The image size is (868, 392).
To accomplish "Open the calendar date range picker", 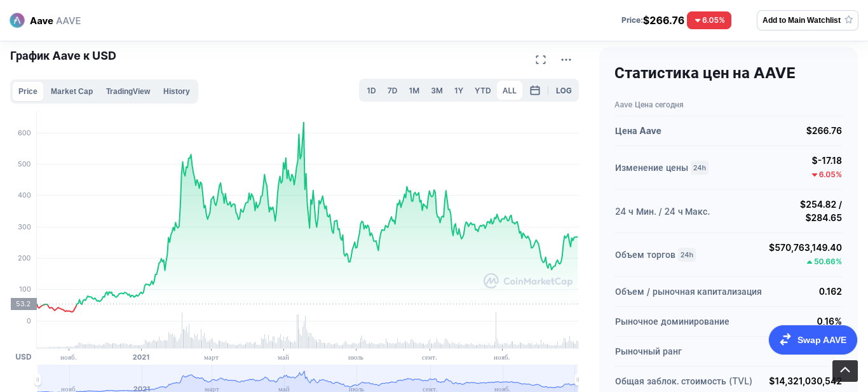I will [535, 90].
